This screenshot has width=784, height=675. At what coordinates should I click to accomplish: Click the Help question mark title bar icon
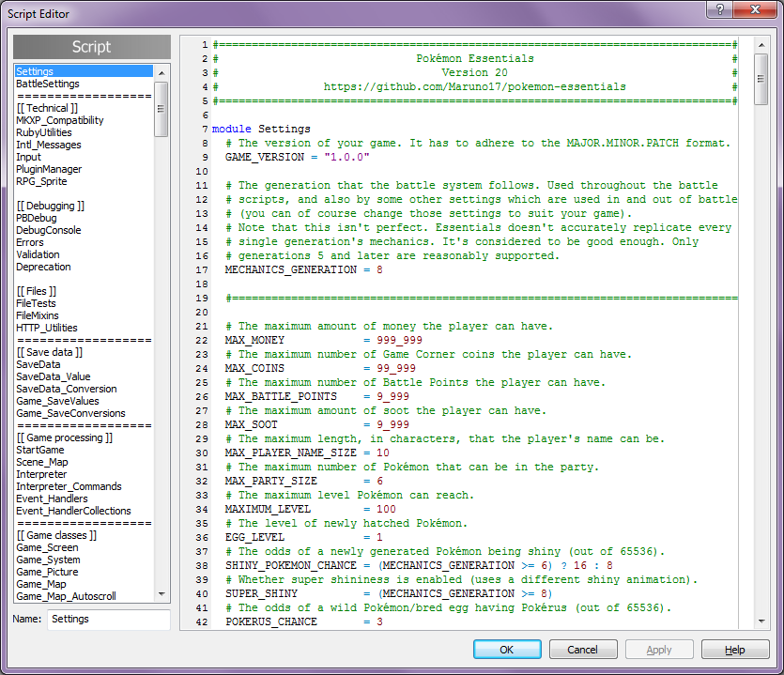tap(718, 9)
